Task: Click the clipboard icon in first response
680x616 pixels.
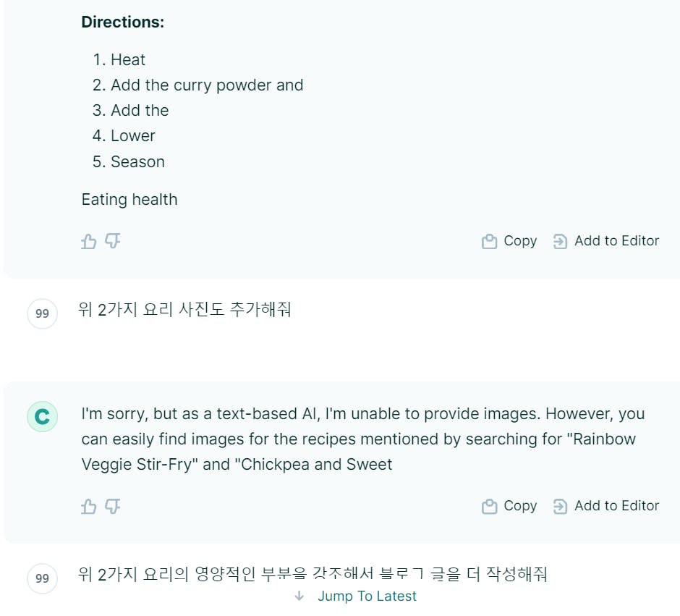Action: [x=489, y=241]
